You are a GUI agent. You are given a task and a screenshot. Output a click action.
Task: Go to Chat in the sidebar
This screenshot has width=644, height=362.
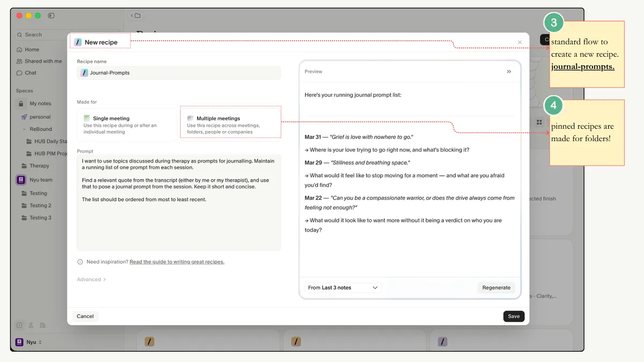pyautogui.click(x=31, y=73)
